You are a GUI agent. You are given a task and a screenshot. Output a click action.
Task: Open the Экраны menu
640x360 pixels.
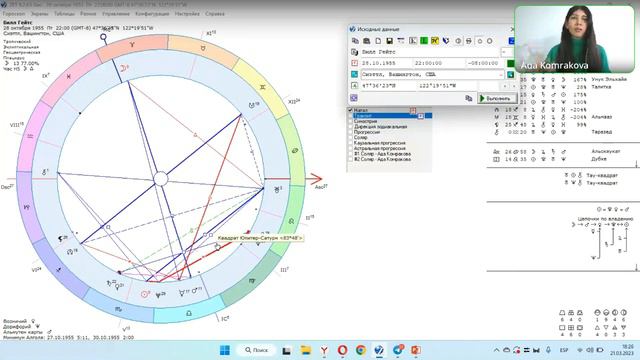(40, 13)
